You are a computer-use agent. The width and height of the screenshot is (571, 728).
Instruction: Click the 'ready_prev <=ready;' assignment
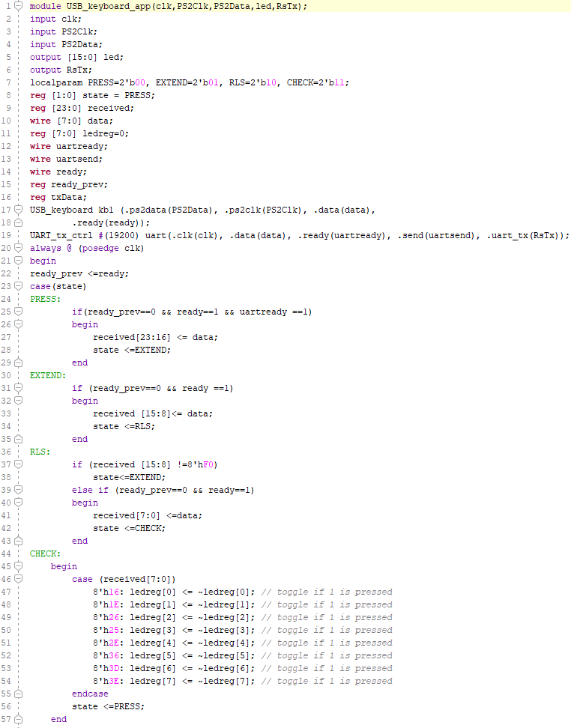79,273
